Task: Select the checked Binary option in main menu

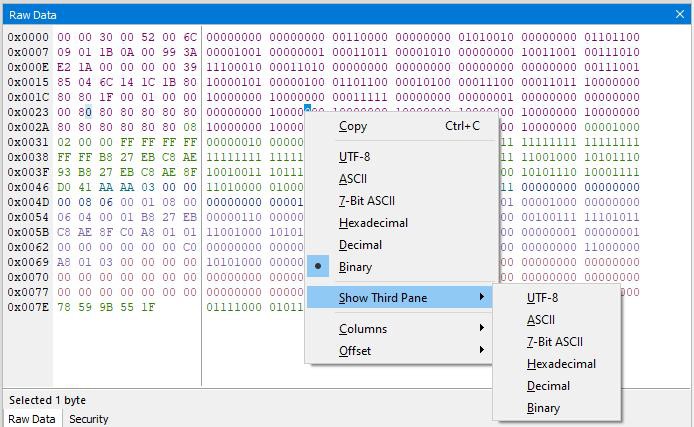Action: [402, 267]
